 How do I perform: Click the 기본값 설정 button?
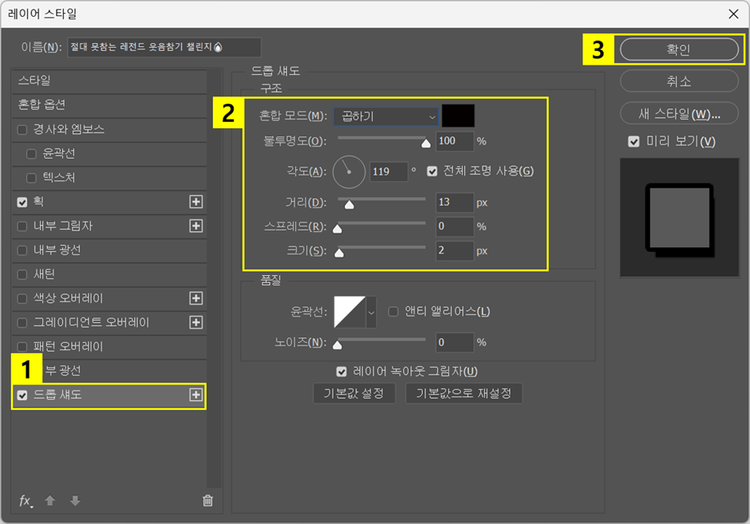click(x=354, y=393)
